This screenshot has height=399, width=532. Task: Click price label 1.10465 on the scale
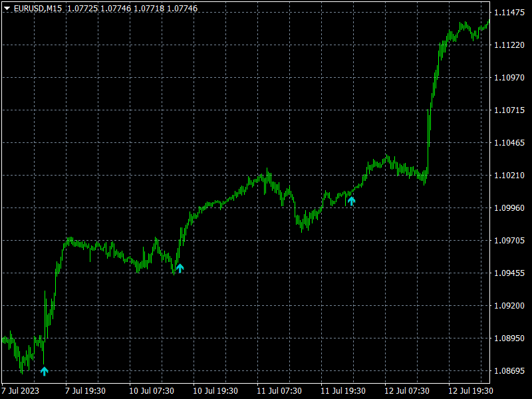(509, 143)
